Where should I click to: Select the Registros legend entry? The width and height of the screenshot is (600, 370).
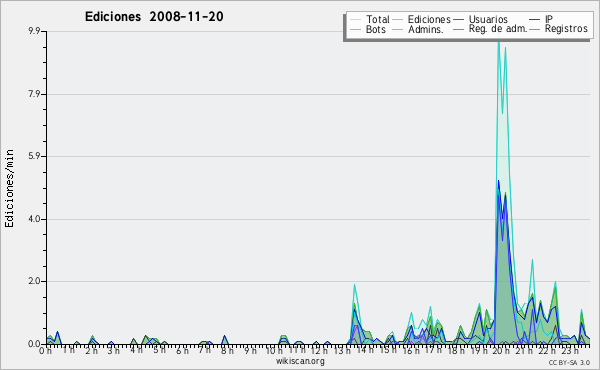(566, 29)
